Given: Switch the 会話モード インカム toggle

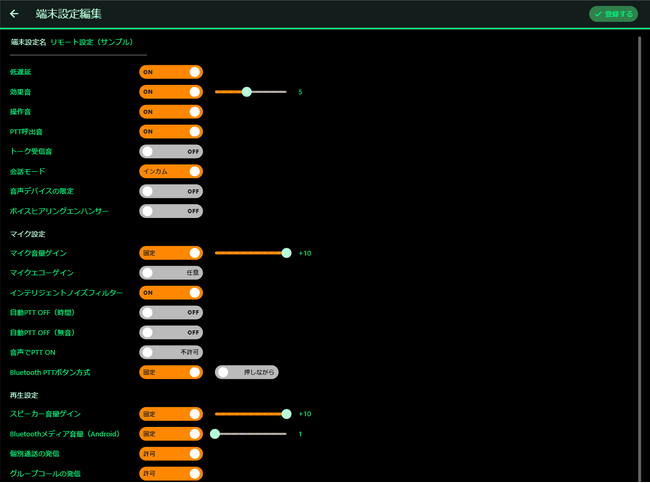Looking at the screenshot, I should (171, 171).
